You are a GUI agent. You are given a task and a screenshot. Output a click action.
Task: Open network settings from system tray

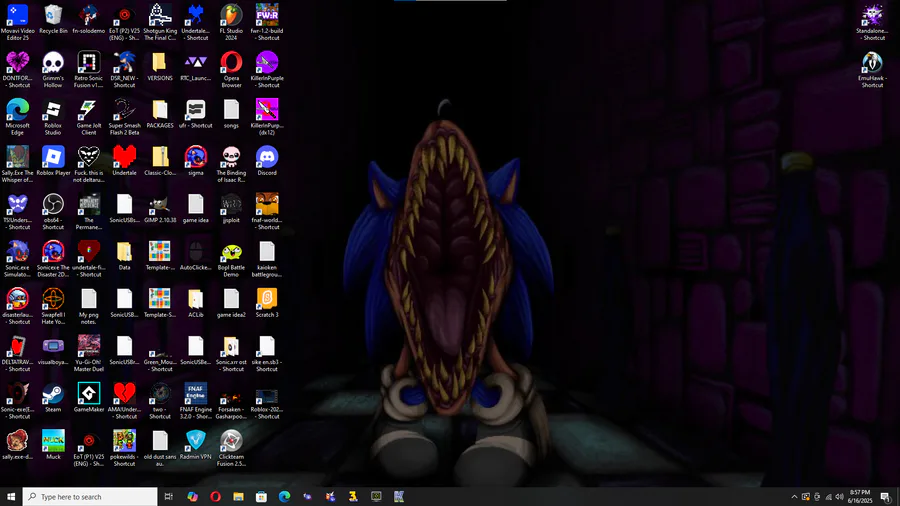pyautogui.click(x=828, y=497)
